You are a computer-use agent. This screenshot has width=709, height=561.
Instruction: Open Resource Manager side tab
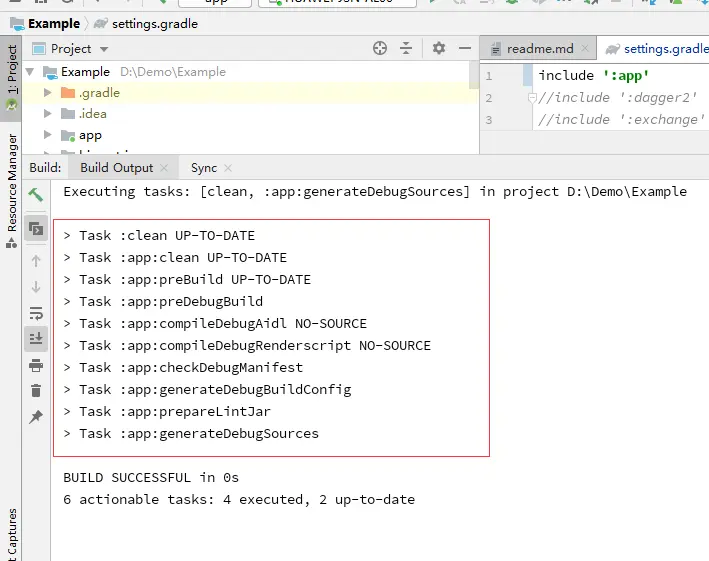pos(11,191)
